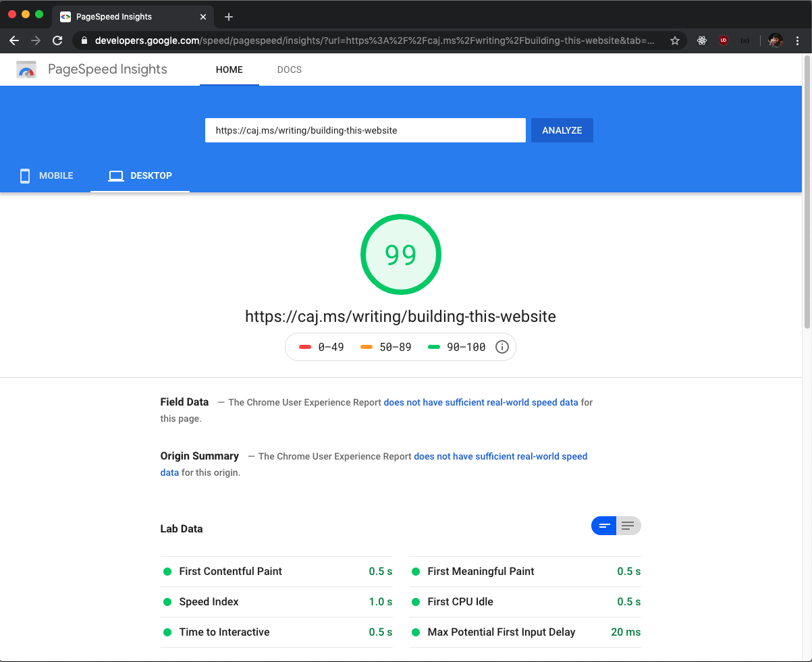
Task: Click the Speed Index metric
Action: (x=277, y=601)
